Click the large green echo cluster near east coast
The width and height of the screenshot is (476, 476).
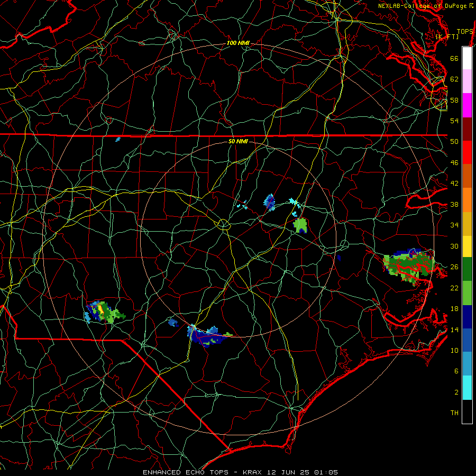(x=409, y=267)
